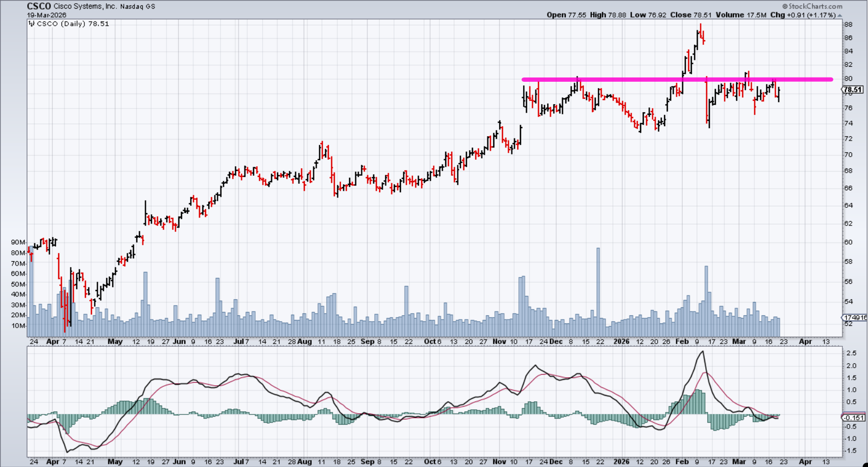Click the CSCO (Daily) 78.51 legend text
Screen dimensions: 868x467
coord(73,24)
